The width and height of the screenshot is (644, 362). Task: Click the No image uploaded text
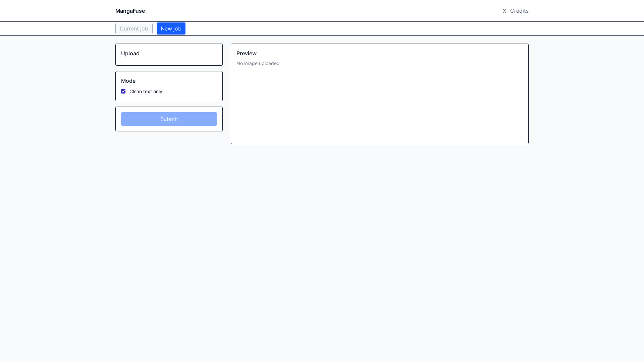click(258, 63)
